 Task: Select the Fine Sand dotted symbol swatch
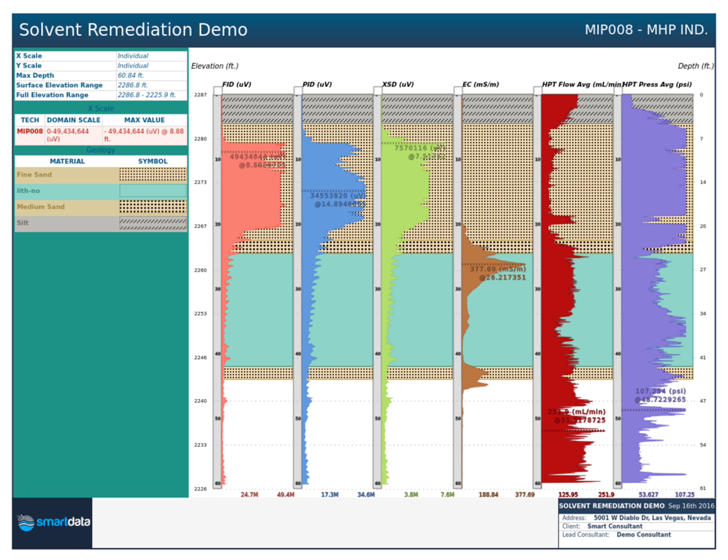[153, 175]
